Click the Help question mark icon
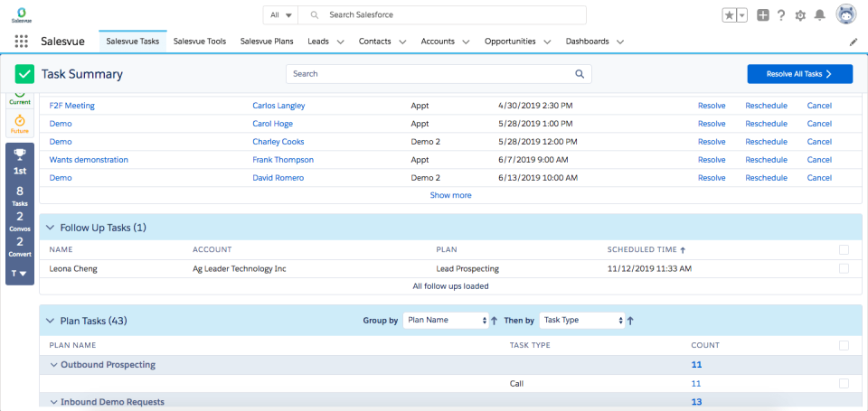The width and height of the screenshot is (868, 411). pyautogui.click(x=781, y=15)
